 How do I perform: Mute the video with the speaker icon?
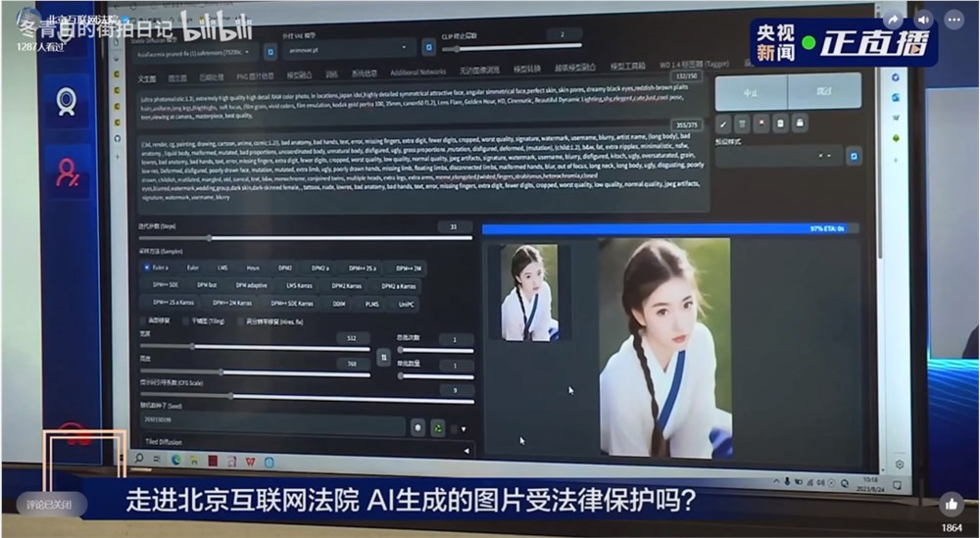tap(923, 20)
